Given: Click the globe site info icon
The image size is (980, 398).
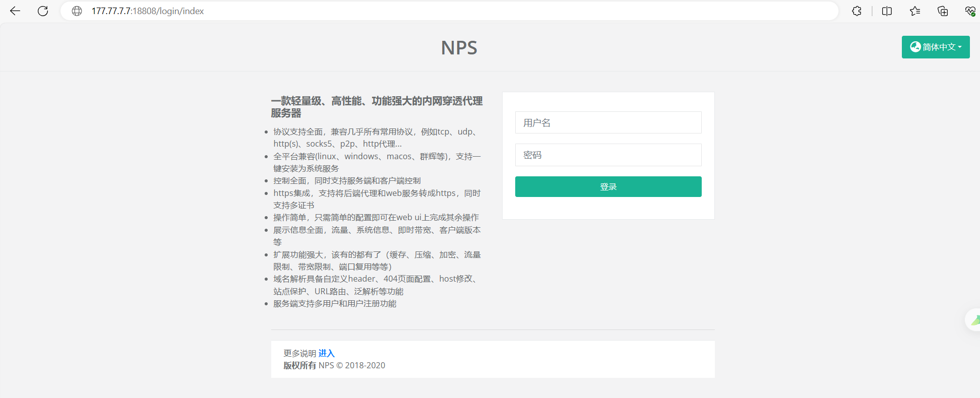Looking at the screenshot, I should 77,11.
